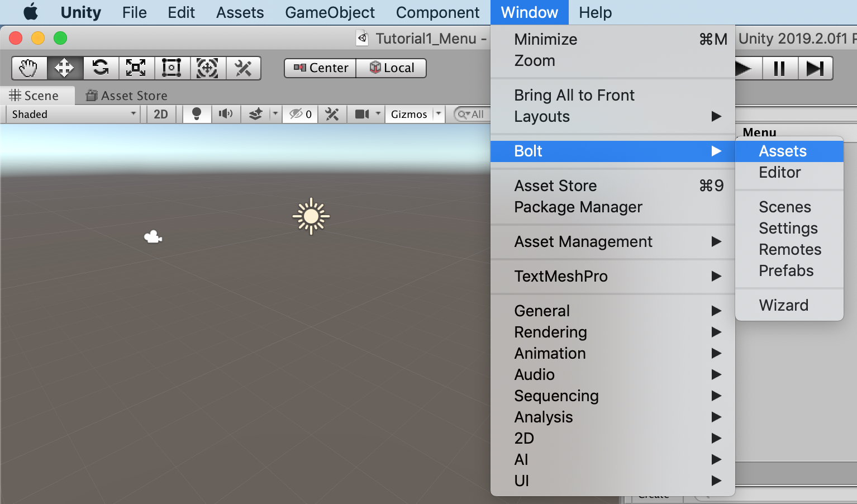Click the Step frame button
This screenshot has height=504, width=857.
[816, 68]
